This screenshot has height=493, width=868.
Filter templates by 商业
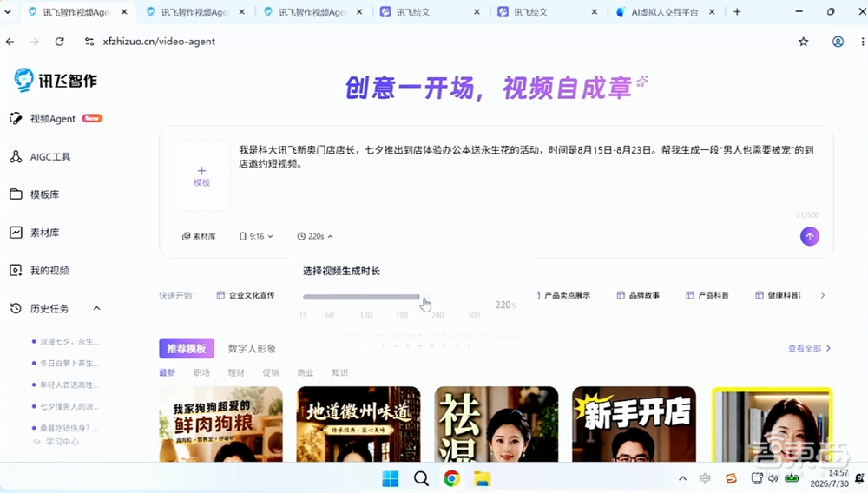pyautogui.click(x=305, y=372)
